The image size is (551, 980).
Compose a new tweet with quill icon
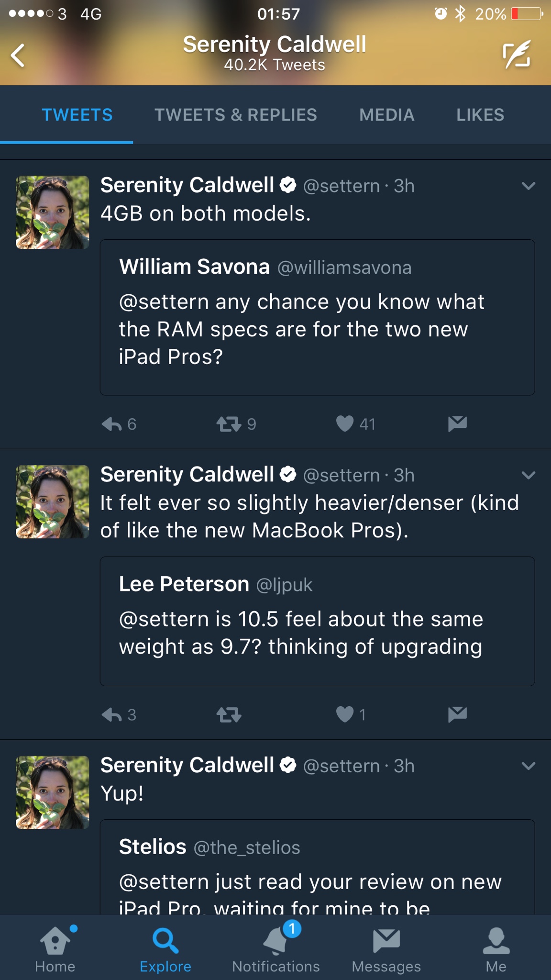[x=517, y=55]
